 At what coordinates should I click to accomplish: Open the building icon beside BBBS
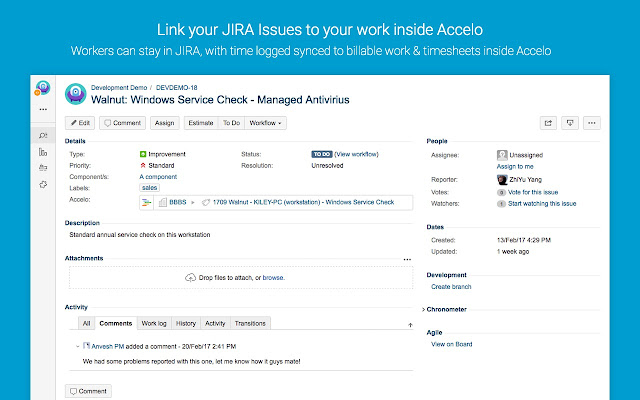[x=162, y=202]
